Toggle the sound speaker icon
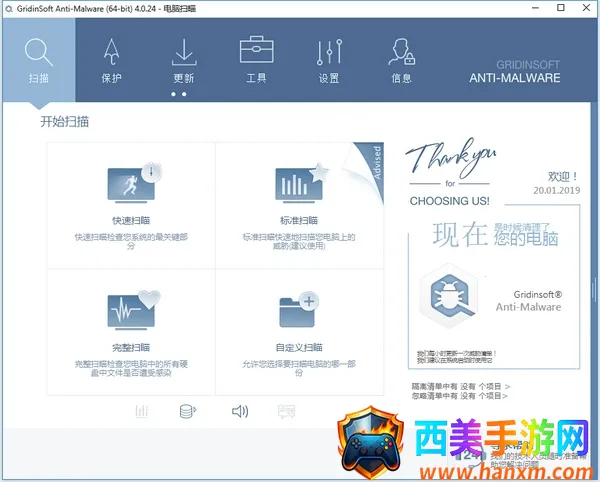600x482 pixels. pyautogui.click(x=240, y=411)
